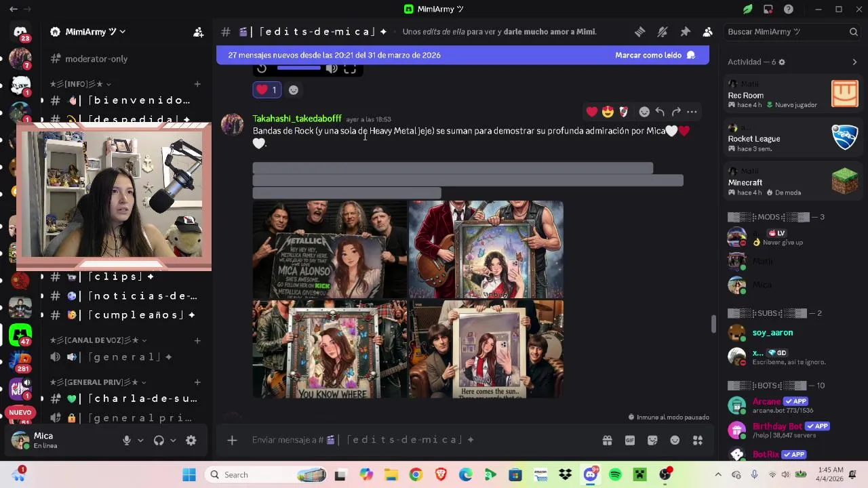Open add reaction picker on message toolbar

pyautogui.click(x=644, y=111)
